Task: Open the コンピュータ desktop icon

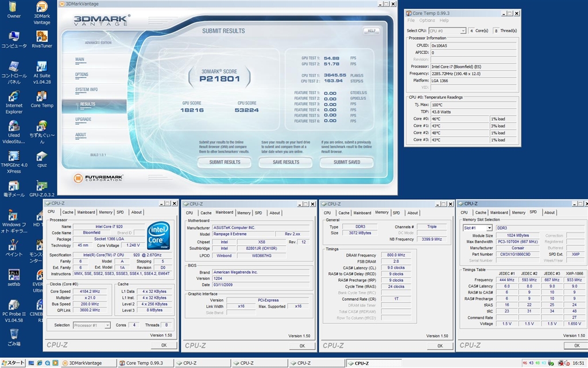Action: tap(14, 40)
